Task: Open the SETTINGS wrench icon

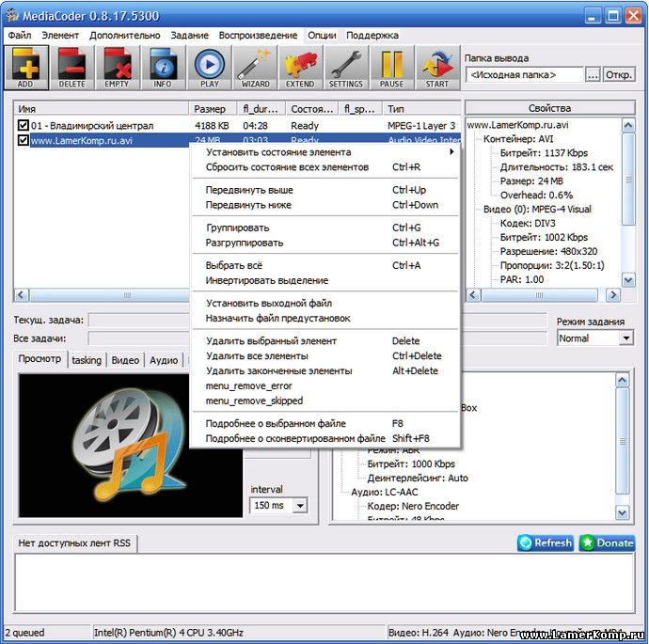Action: click(346, 67)
